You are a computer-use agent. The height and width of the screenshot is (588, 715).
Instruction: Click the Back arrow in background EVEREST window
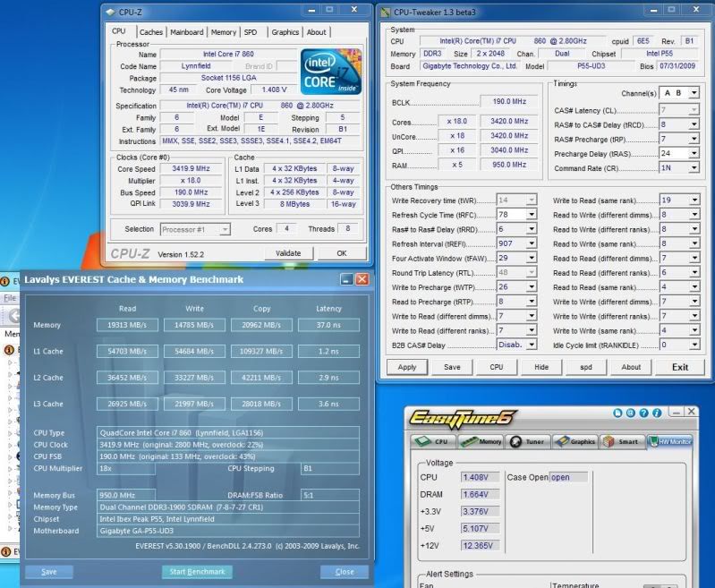14,316
